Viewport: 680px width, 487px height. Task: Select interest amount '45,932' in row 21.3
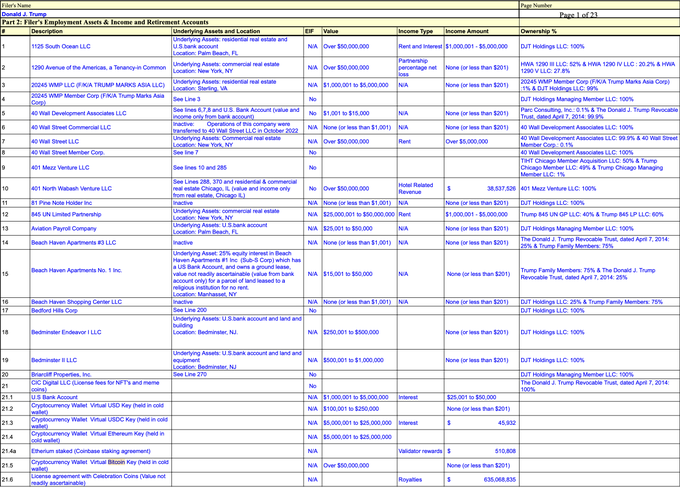point(507,423)
